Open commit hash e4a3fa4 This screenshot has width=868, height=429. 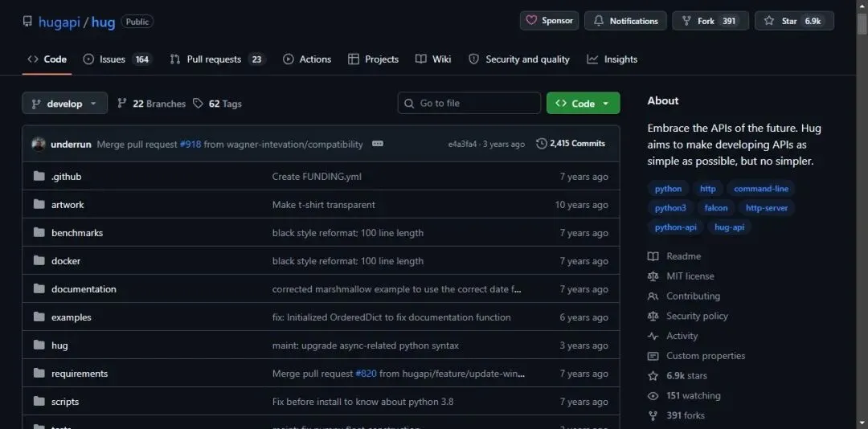[462, 144]
